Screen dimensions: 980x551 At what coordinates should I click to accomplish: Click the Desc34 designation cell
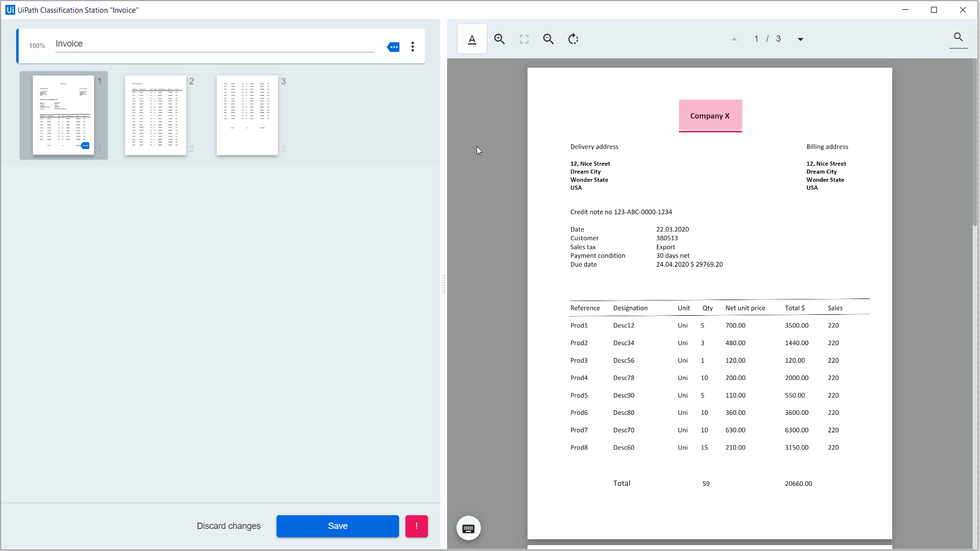[x=624, y=343]
